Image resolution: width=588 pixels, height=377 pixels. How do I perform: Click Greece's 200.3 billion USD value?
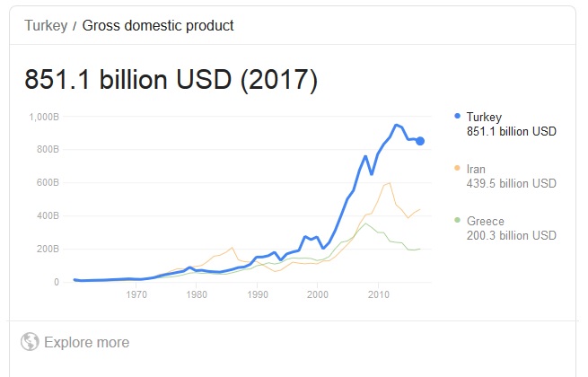511,235
